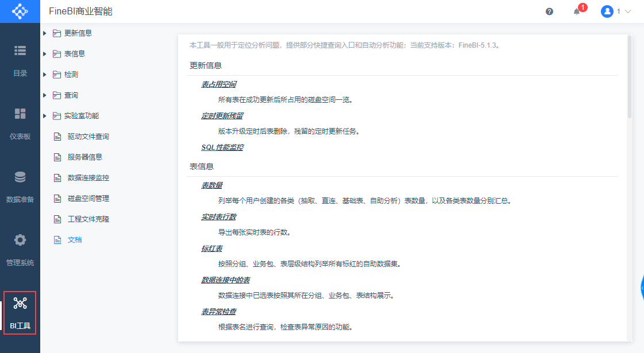Open the user account dropdown

tap(614, 11)
